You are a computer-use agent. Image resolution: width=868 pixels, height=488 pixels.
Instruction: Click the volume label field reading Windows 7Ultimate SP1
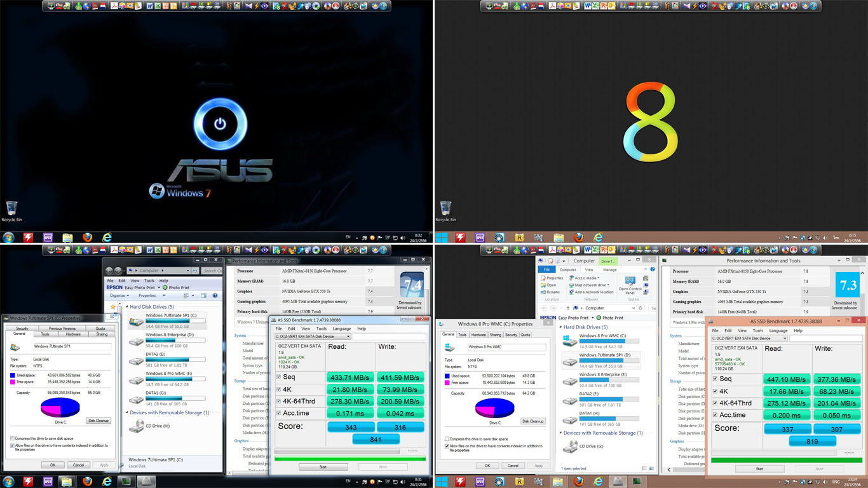pyautogui.click(x=71, y=347)
